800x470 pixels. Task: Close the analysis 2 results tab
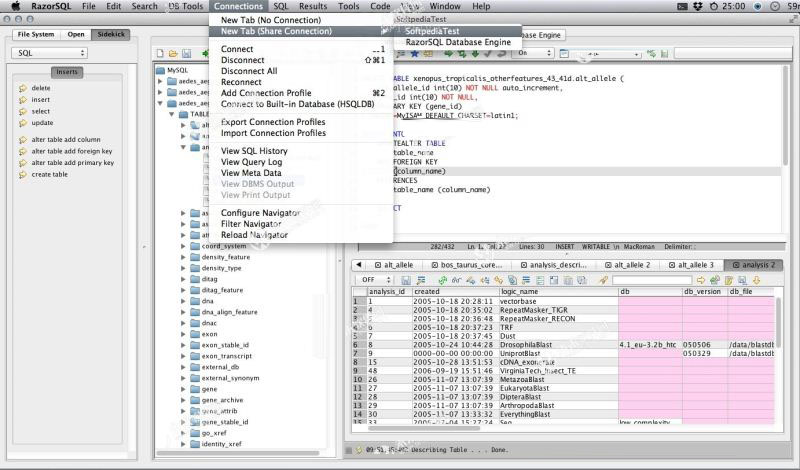click(736, 265)
